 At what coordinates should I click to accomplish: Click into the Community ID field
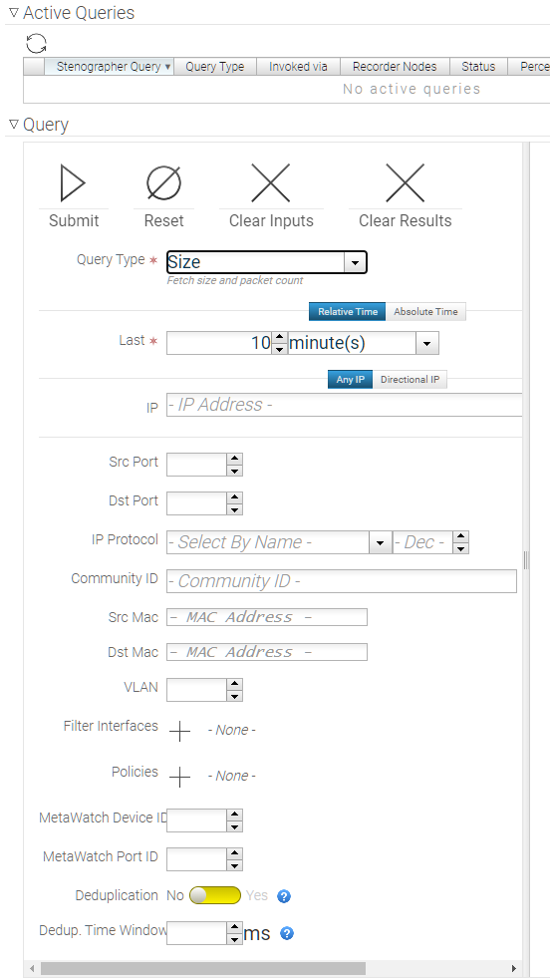342,581
